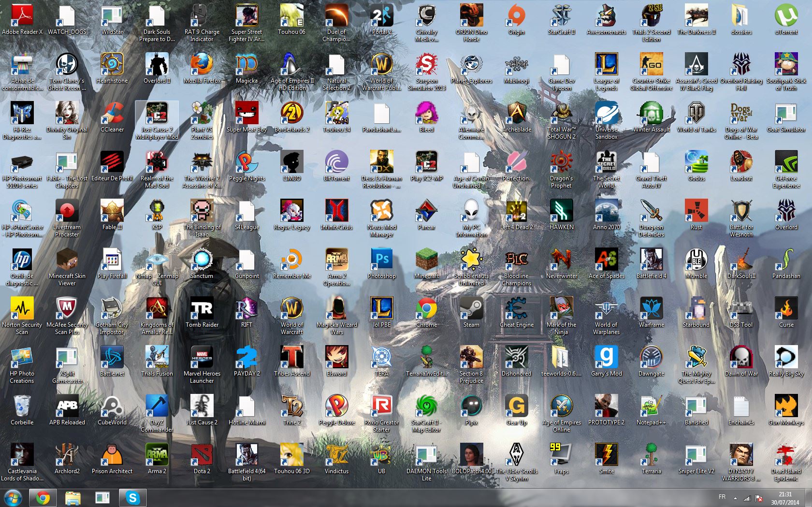The width and height of the screenshot is (812, 507).
Task: Open the Chrome desktop shortcut
Action: 427,312
